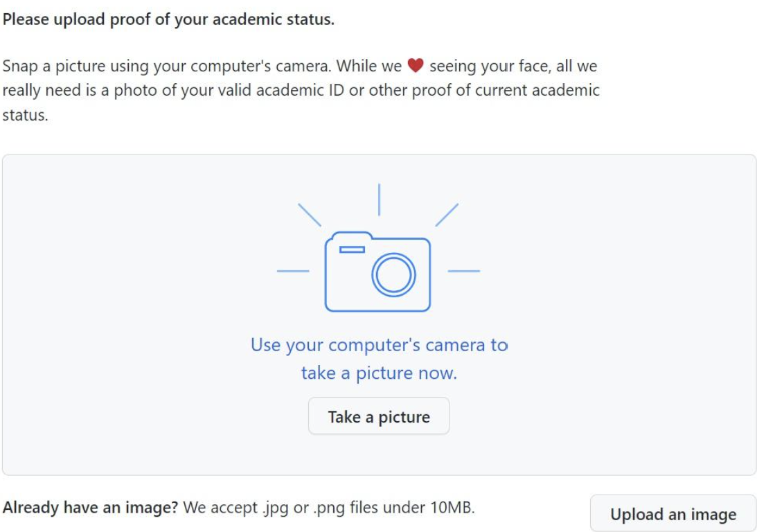Click the "take a picture now." text
Screen dimensions: 757x532
coord(379,373)
